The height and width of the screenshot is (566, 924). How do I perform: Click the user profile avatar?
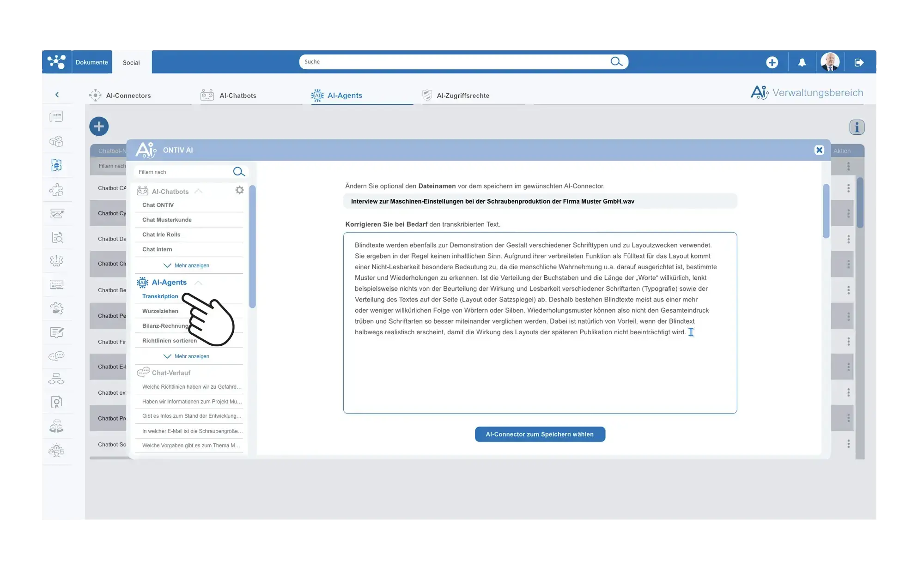coord(830,62)
